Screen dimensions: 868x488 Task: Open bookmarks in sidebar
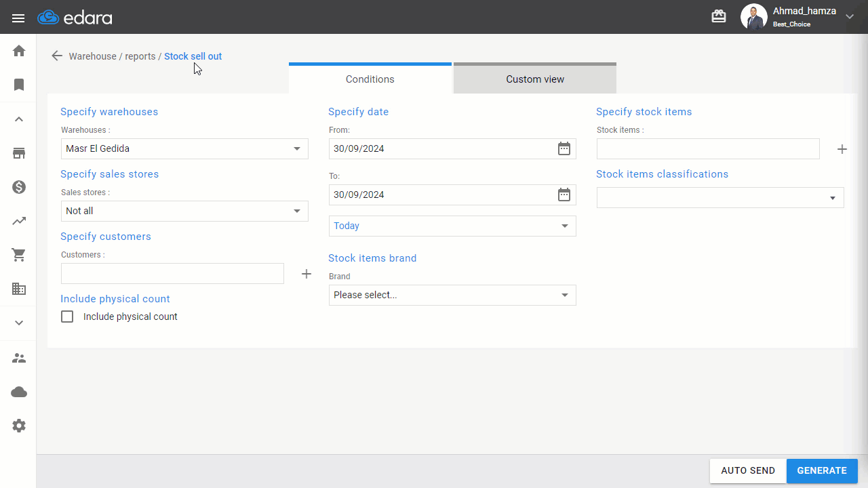[x=19, y=85]
